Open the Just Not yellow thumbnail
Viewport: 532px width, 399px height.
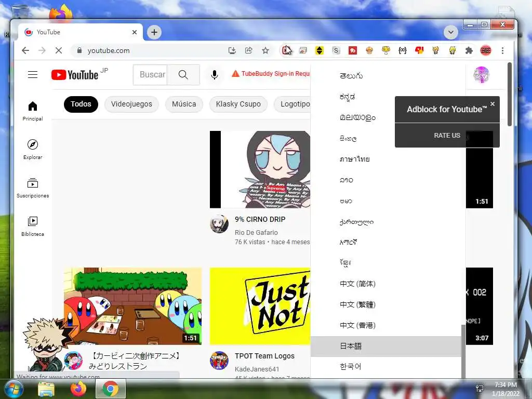coord(260,306)
